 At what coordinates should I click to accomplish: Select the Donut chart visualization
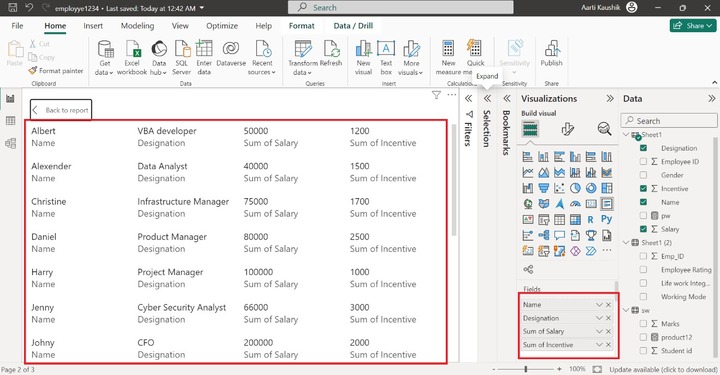pos(591,188)
